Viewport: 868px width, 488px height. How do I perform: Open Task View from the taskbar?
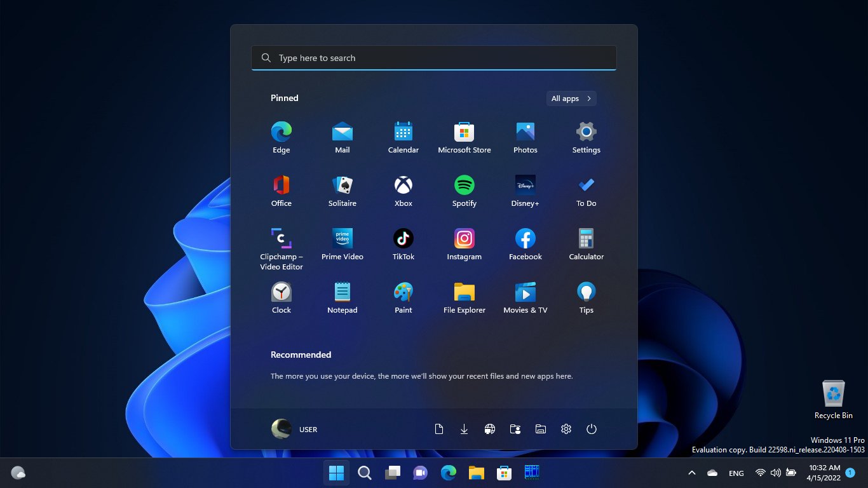pyautogui.click(x=392, y=473)
